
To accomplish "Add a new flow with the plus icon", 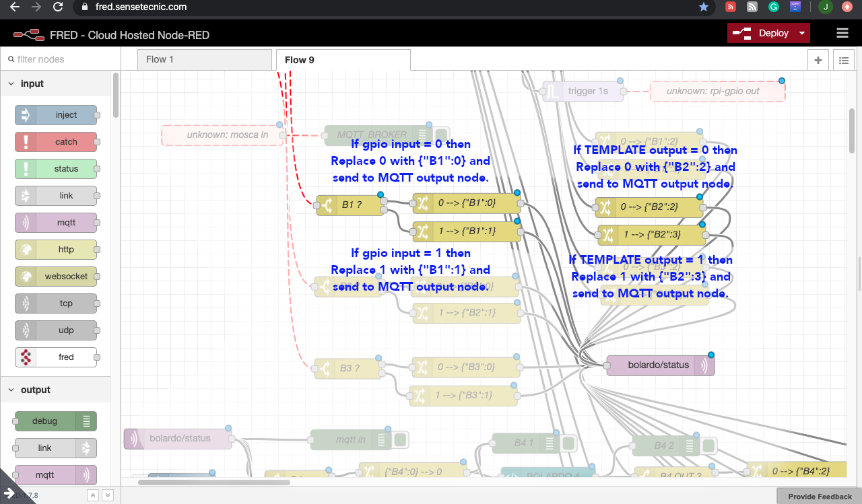I will (818, 60).
